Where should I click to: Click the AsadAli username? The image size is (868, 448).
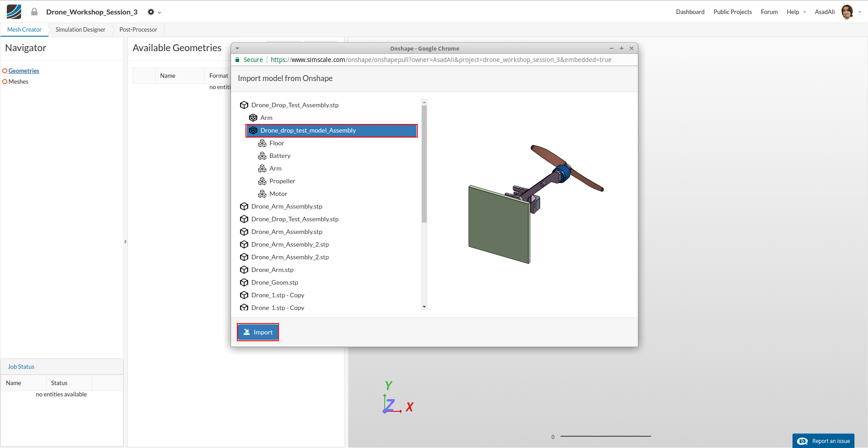tap(825, 12)
